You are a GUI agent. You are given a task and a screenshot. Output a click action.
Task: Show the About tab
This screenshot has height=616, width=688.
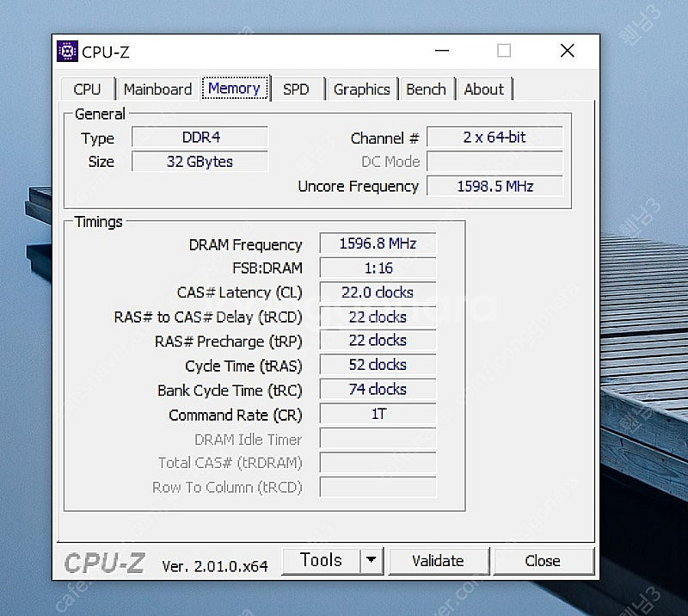pyautogui.click(x=484, y=89)
